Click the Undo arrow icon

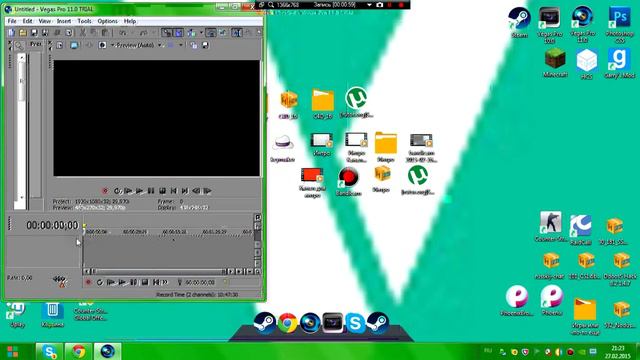pyautogui.click(x=123, y=33)
